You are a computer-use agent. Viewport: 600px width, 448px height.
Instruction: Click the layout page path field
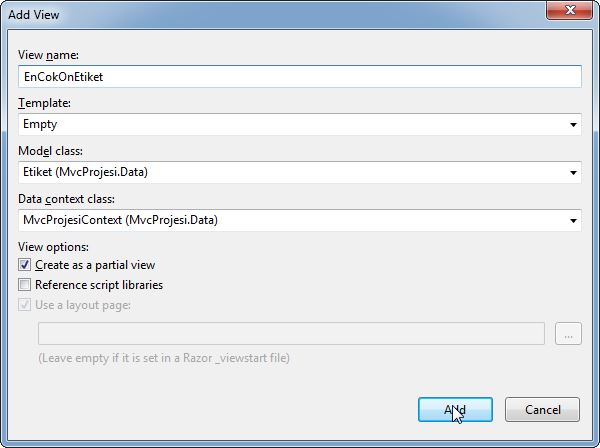pos(290,335)
